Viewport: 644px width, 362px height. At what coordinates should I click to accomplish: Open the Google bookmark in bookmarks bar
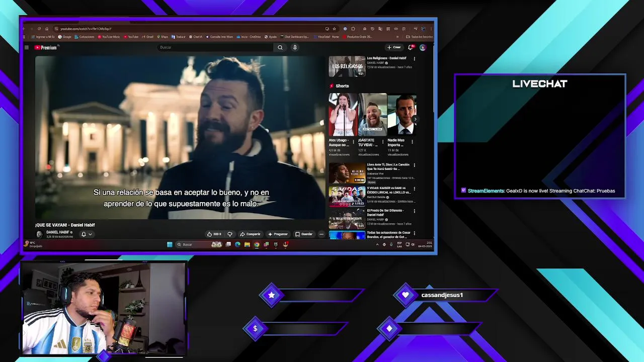(65, 37)
